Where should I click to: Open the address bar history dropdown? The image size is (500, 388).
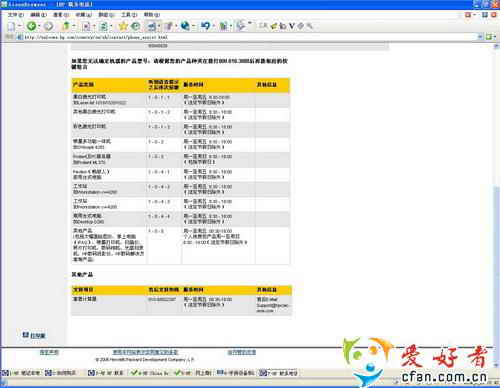pos(480,37)
